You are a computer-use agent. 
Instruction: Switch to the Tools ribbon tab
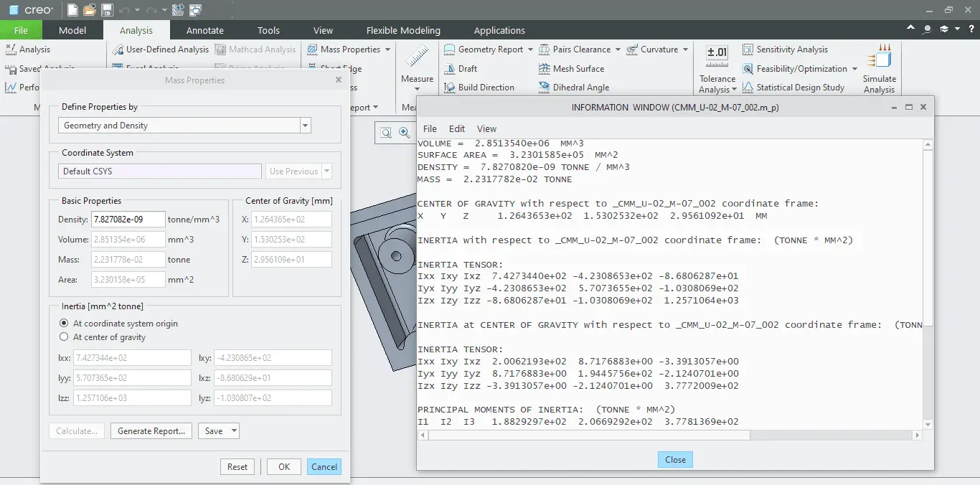268,30
